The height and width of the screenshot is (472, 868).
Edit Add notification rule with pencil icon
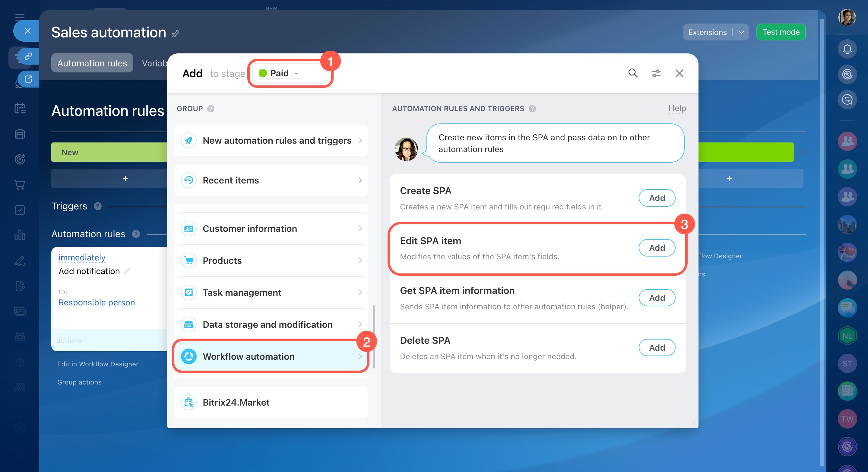[x=127, y=271]
